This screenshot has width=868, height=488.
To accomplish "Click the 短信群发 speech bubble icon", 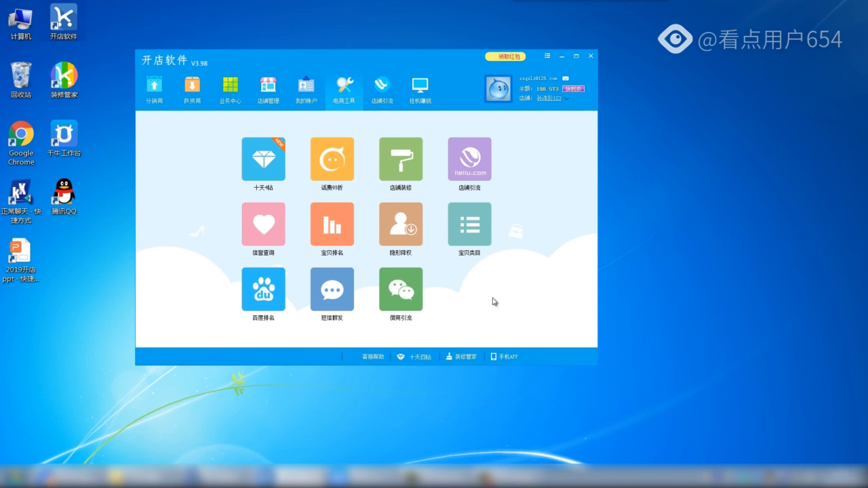I will [x=332, y=289].
